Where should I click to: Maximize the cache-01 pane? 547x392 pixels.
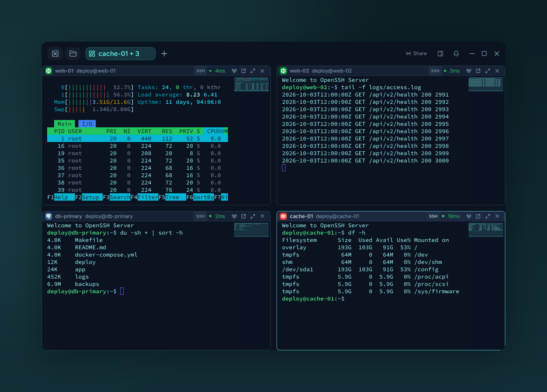488,216
